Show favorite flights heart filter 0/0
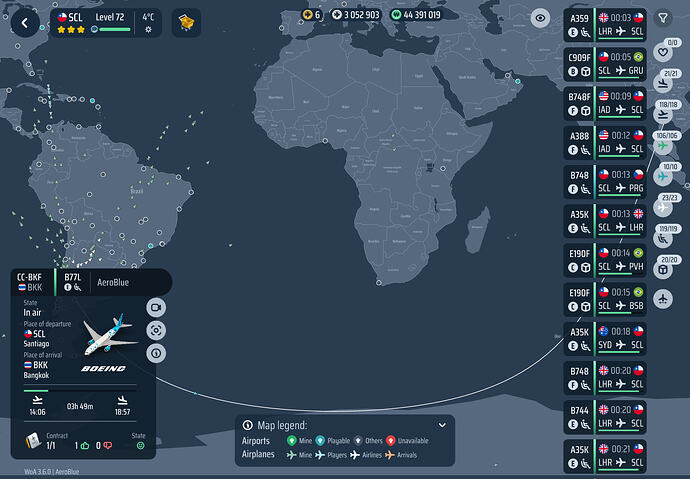690x479 pixels. click(x=663, y=52)
